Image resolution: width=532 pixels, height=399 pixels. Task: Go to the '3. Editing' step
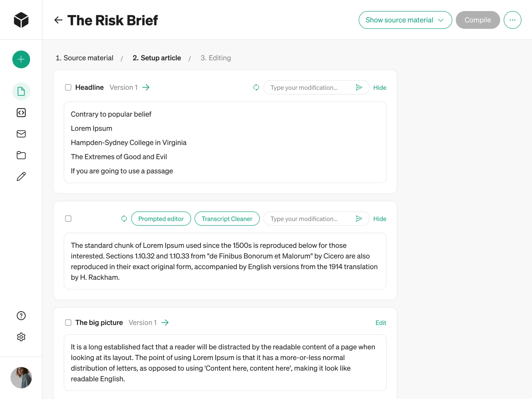pos(216,58)
